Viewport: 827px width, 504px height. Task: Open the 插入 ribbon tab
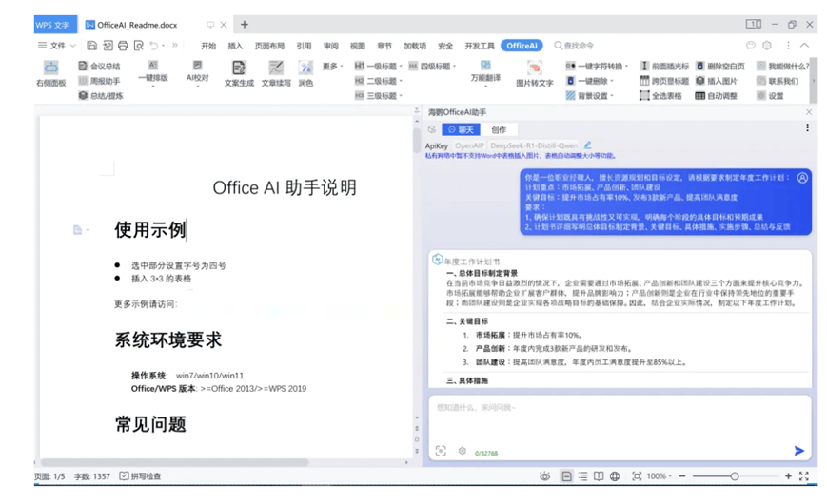click(x=235, y=46)
